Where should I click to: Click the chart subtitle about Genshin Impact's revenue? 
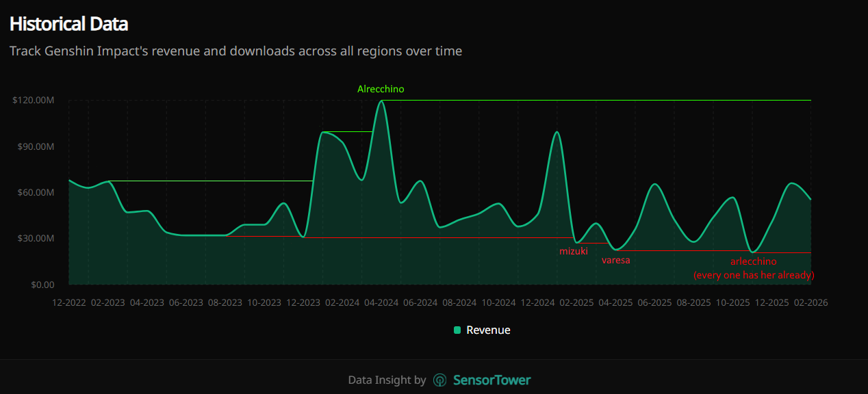(235, 51)
